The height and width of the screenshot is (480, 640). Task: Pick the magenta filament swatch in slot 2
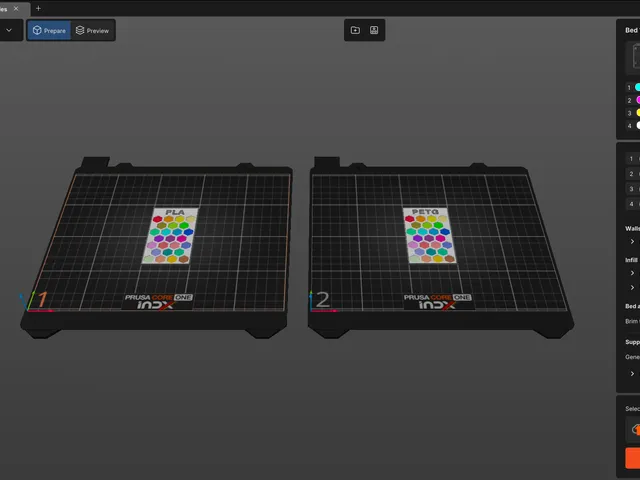pyautogui.click(x=638, y=100)
